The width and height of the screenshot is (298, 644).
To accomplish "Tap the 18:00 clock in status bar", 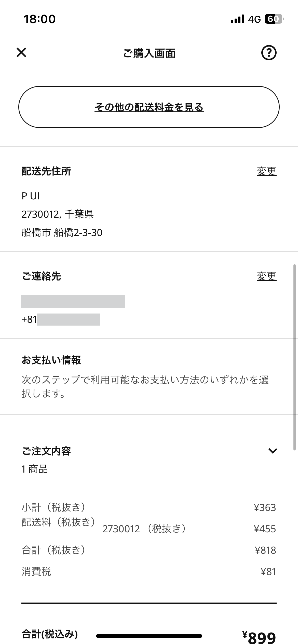I will click(39, 19).
